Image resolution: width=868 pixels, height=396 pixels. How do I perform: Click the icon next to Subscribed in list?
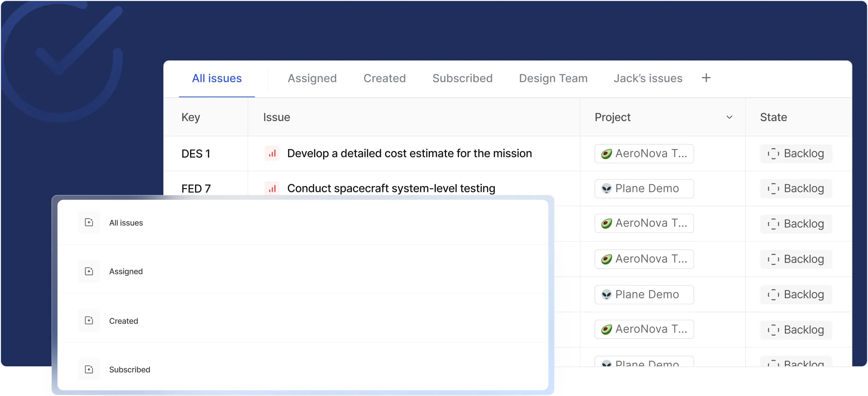89,369
